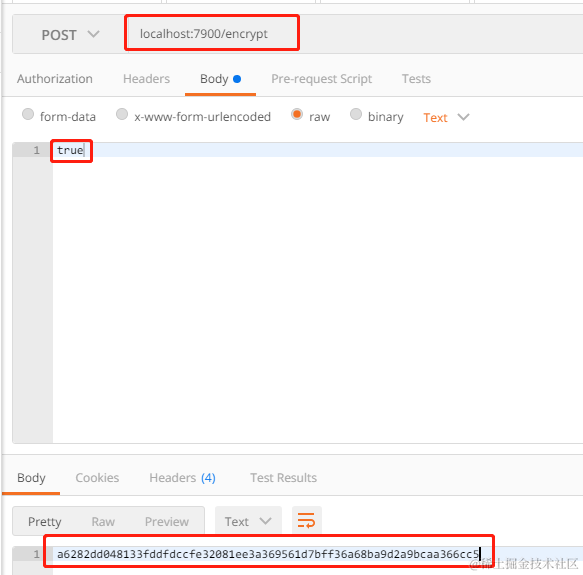Open the response Body tab
Image resolution: width=583 pixels, height=575 pixels.
31,478
